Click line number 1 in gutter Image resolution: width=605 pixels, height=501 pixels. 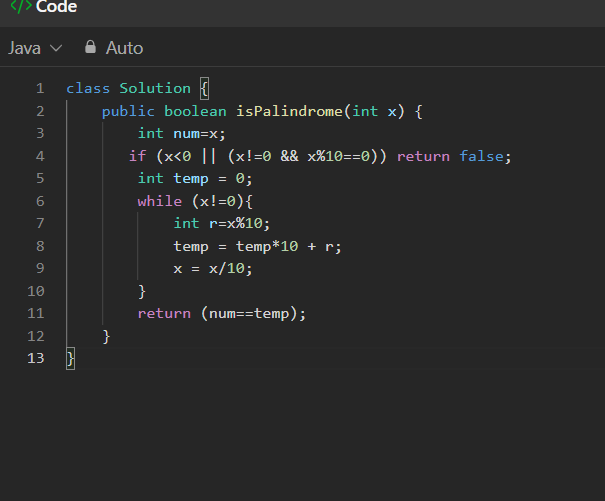40,88
